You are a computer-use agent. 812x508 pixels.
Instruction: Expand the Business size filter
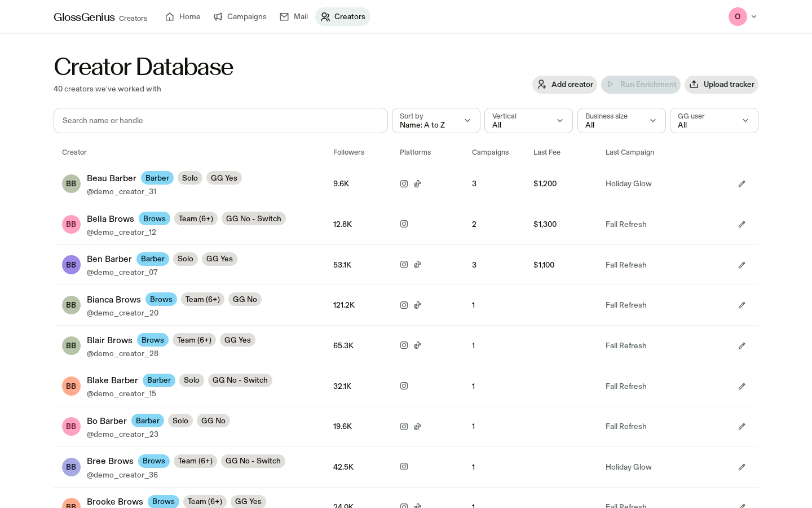click(x=621, y=121)
